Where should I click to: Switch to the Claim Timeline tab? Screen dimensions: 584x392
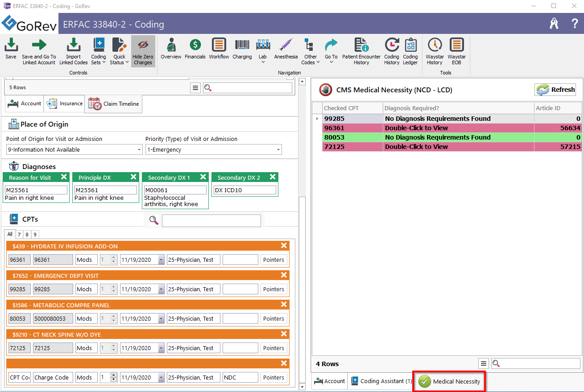tap(114, 103)
